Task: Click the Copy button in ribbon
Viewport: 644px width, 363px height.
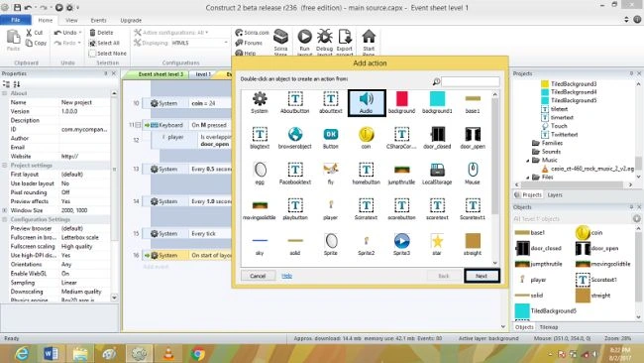Action: click(x=36, y=43)
